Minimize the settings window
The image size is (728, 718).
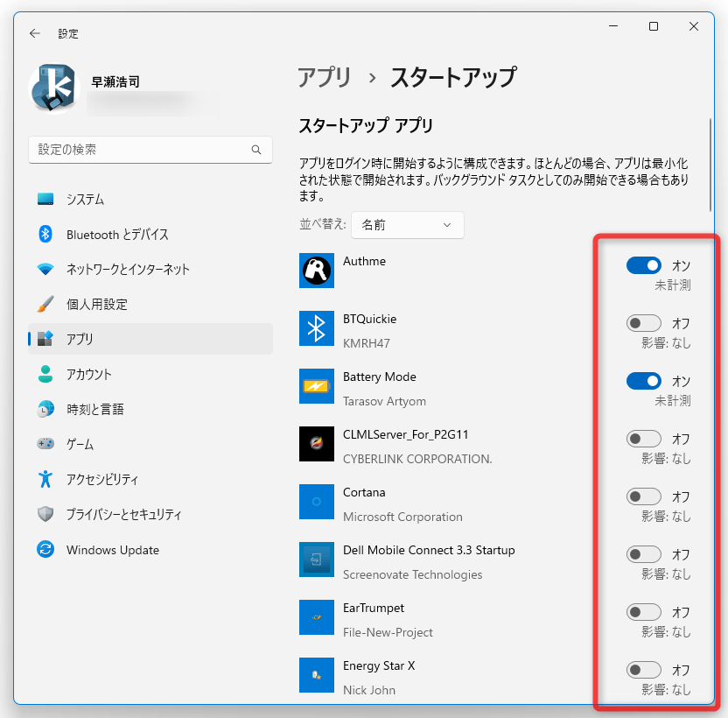tap(613, 26)
